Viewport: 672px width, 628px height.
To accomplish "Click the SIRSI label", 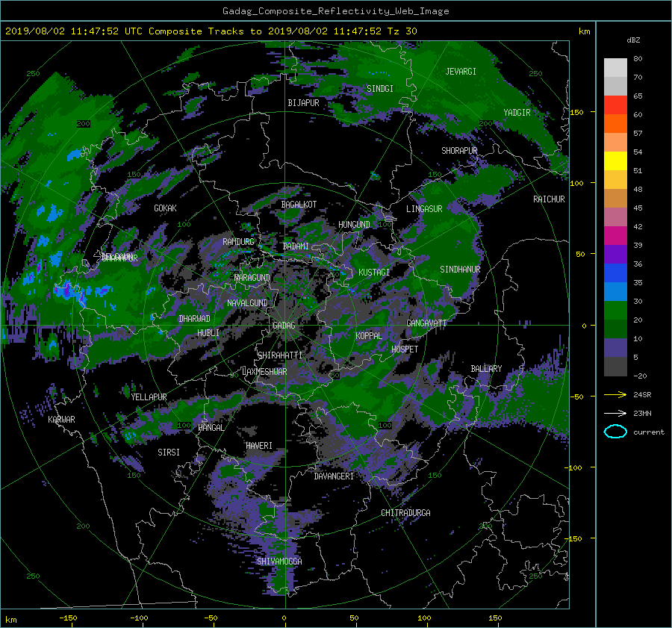I will click(169, 453).
